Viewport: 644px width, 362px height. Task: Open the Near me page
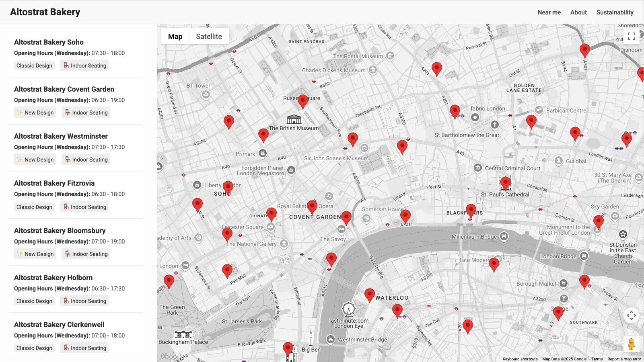pos(549,12)
